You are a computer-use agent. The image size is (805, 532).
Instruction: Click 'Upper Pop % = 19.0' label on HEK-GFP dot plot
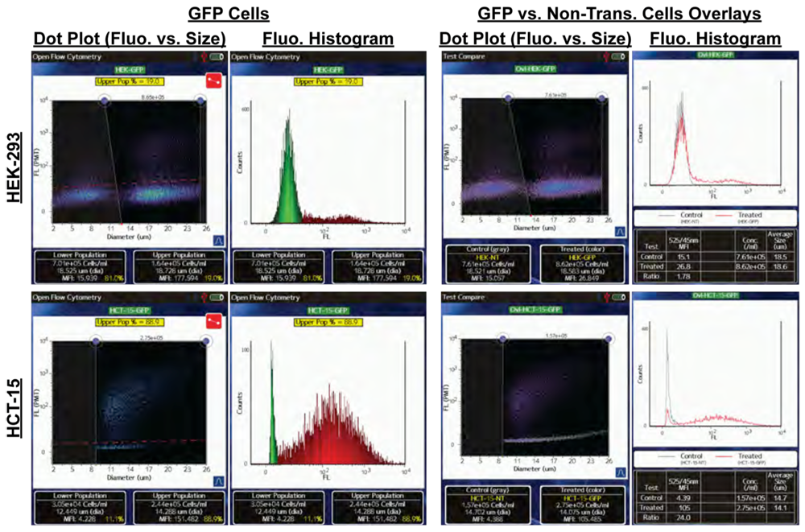130,81
